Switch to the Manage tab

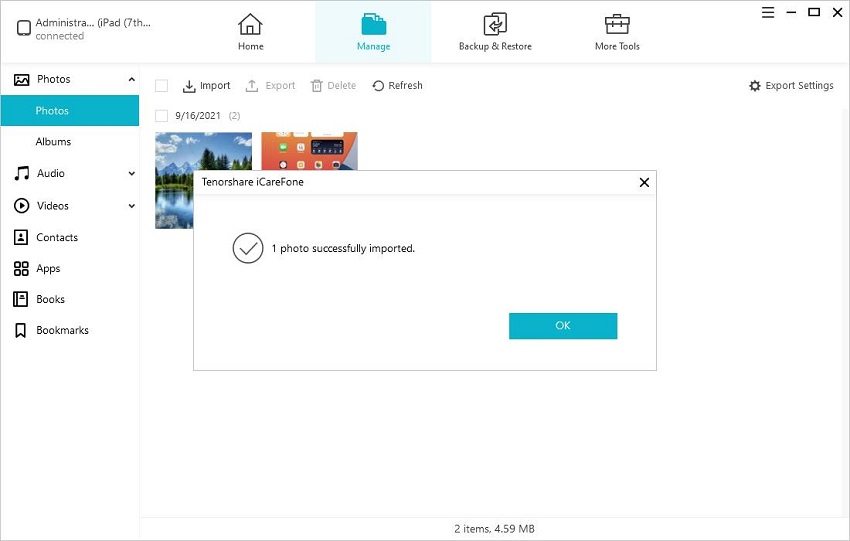tap(374, 32)
